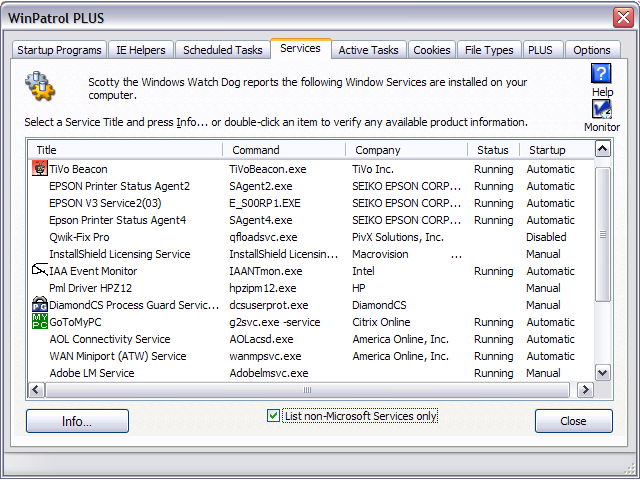Click the Monitor checkmark icon
This screenshot has width=640, height=480.
(x=601, y=110)
